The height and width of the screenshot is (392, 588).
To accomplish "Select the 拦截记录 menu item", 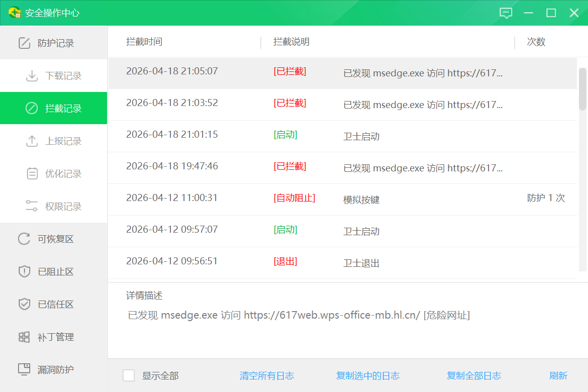I will pos(54,108).
